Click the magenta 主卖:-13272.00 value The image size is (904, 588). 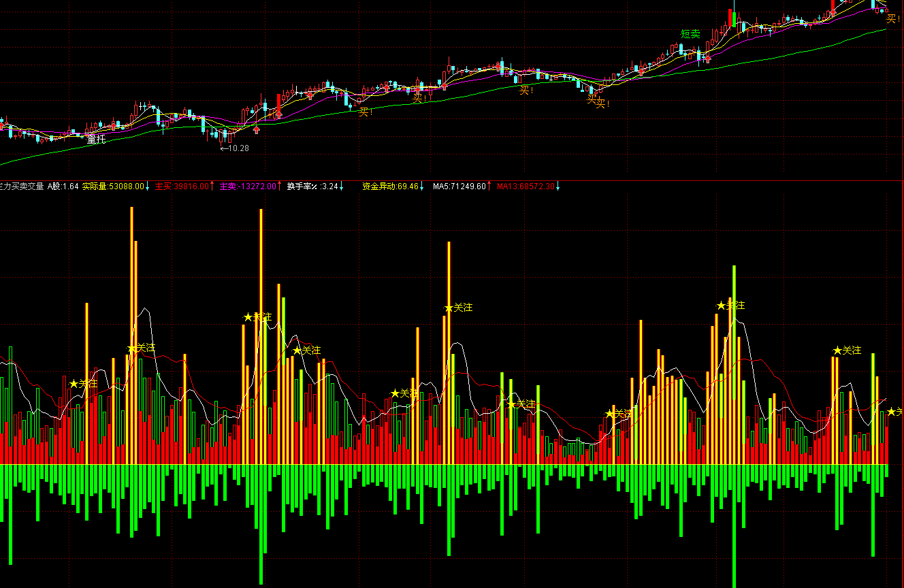tap(248, 186)
